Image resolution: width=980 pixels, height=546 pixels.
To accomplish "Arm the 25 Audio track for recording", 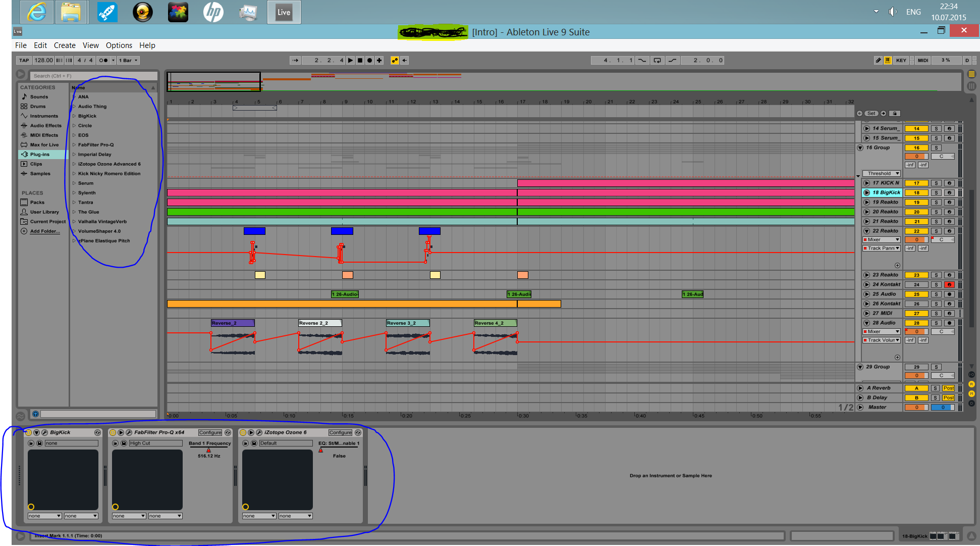I will [949, 294].
